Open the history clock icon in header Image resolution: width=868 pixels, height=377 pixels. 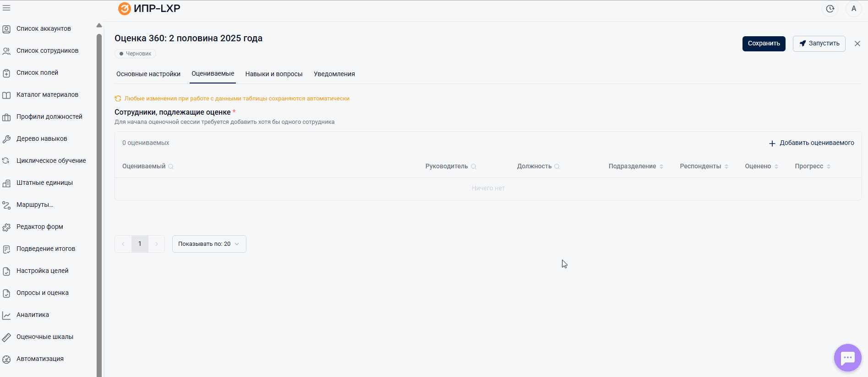[x=830, y=9]
